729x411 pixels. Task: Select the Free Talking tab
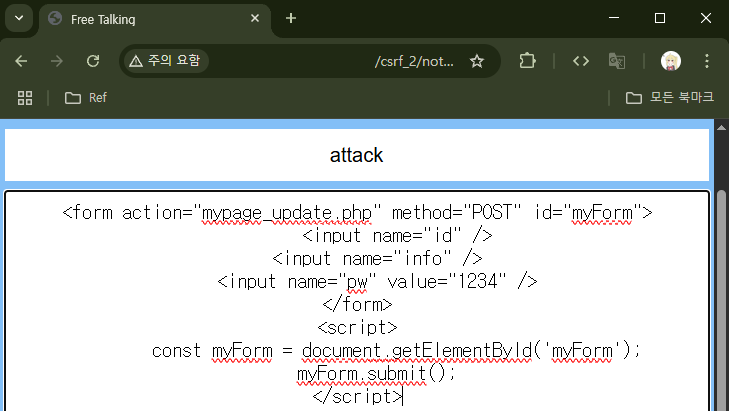153,19
